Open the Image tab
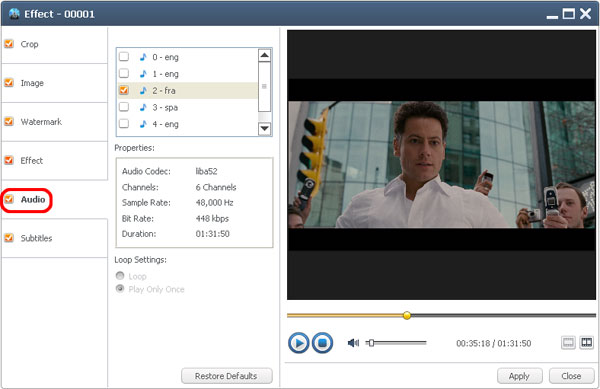 55,83
